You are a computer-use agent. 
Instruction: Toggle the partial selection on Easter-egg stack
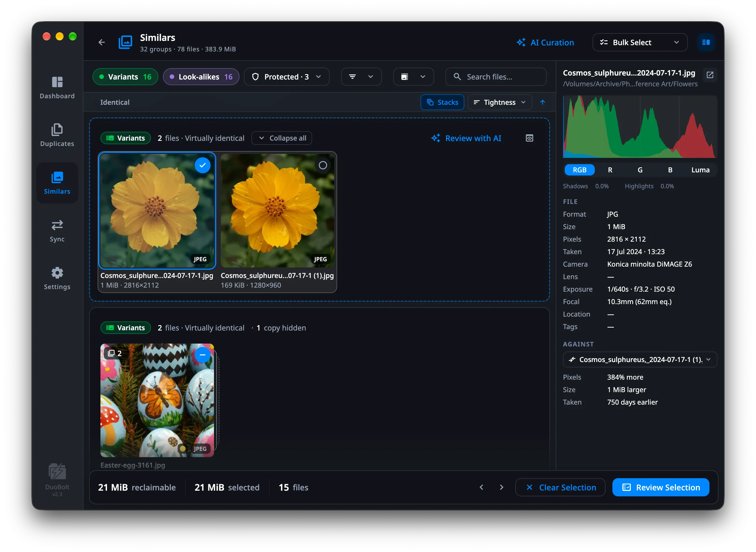click(x=202, y=355)
